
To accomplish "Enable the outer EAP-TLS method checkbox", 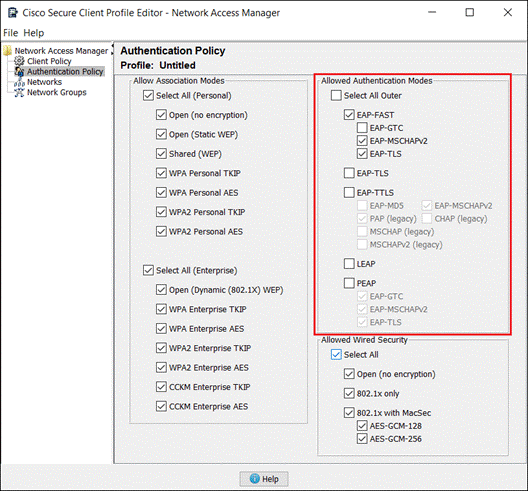I will point(349,173).
